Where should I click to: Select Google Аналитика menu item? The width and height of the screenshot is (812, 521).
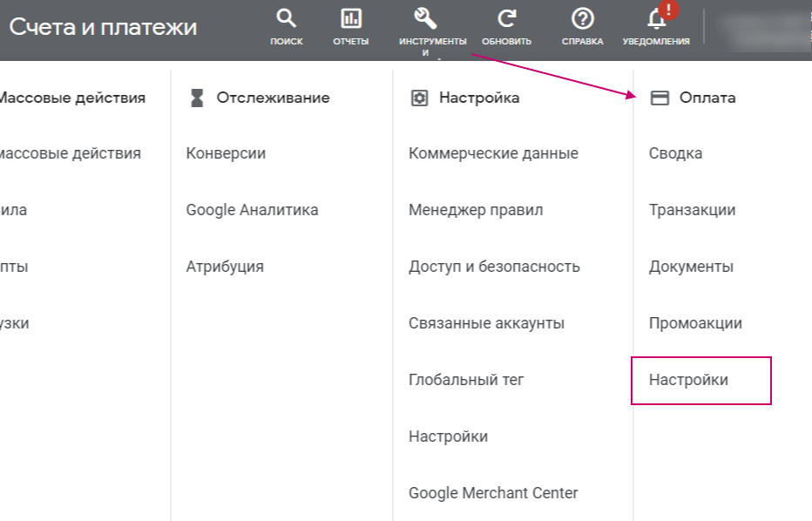252,210
